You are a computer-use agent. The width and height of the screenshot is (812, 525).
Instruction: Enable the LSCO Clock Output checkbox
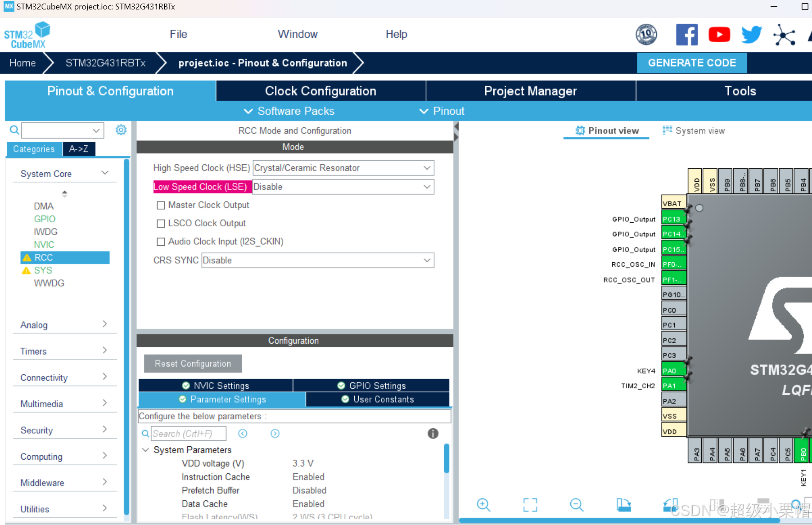(x=161, y=224)
